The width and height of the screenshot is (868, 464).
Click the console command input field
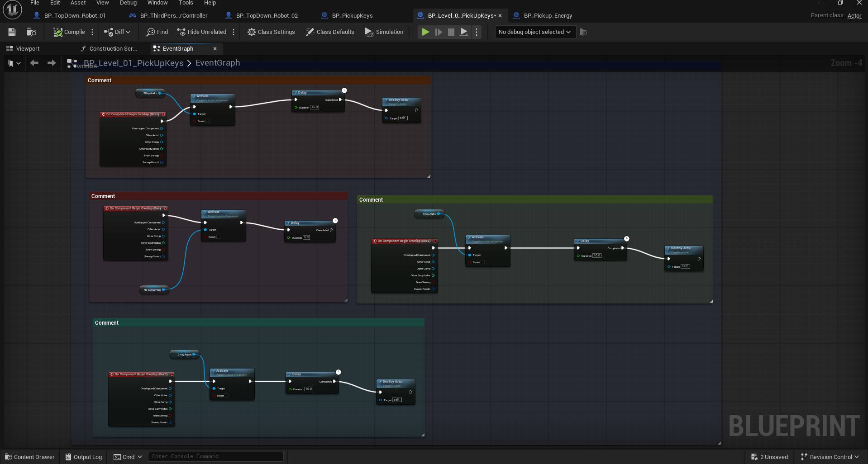216,456
